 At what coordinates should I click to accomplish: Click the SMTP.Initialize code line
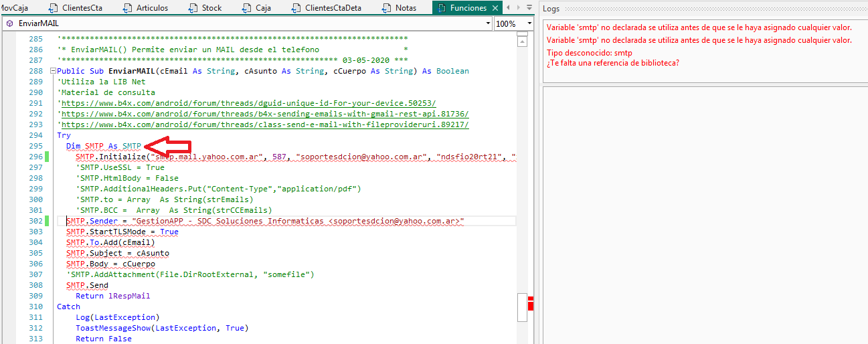(x=296, y=157)
